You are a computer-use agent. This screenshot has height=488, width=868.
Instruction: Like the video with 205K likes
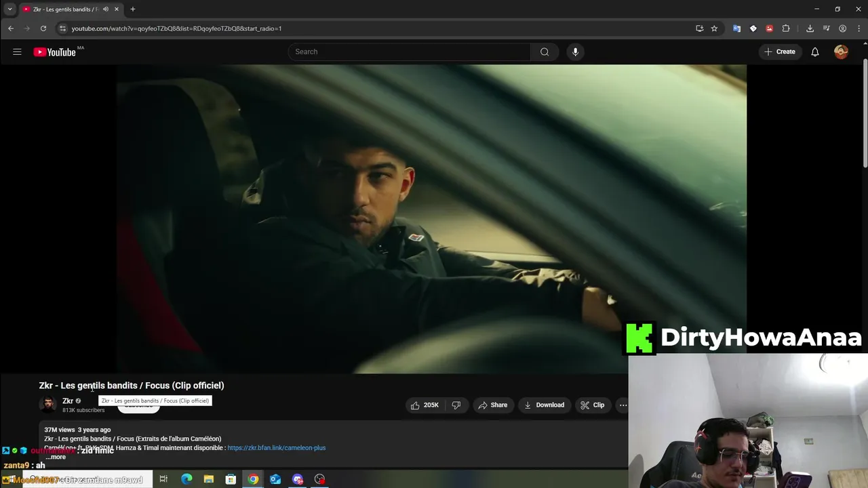point(425,405)
